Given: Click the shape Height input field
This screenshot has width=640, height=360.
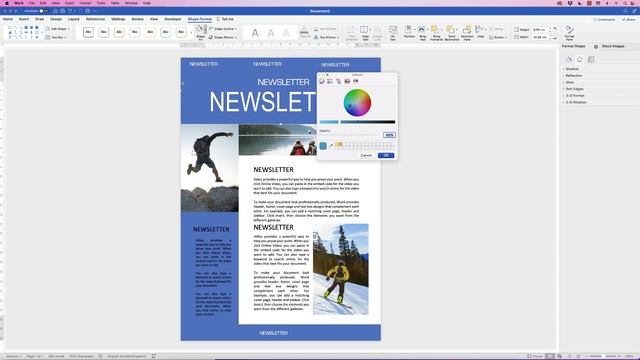Looking at the screenshot, I should (x=540, y=30).
